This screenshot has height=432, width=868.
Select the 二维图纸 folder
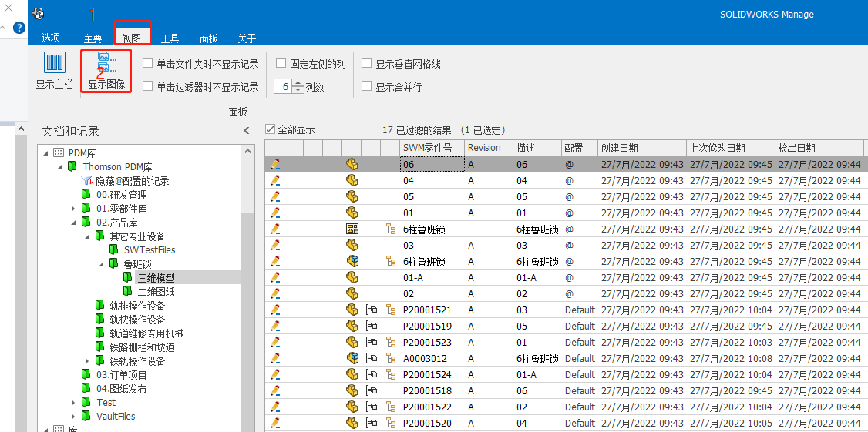click(x=156, y=292)
